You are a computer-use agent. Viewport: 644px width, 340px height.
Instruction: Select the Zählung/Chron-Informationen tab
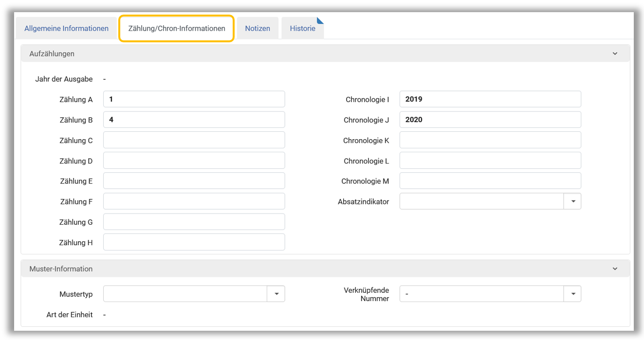(177, 28)
